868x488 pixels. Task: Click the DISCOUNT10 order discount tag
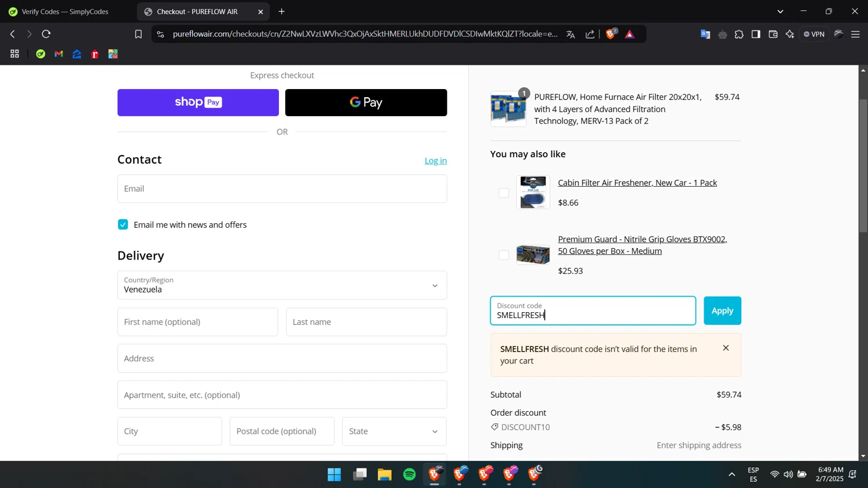[x=520, y=427]
